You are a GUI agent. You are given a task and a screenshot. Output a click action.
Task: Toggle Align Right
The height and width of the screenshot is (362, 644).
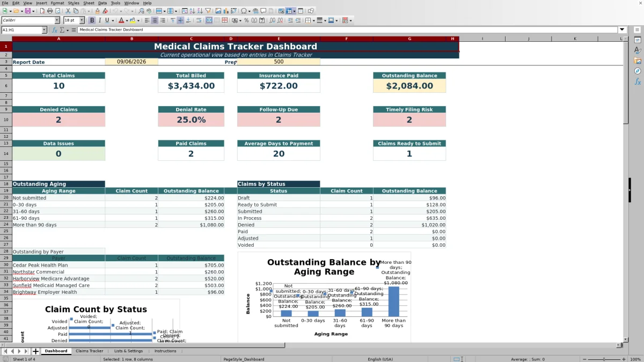[x=163, y=20]
